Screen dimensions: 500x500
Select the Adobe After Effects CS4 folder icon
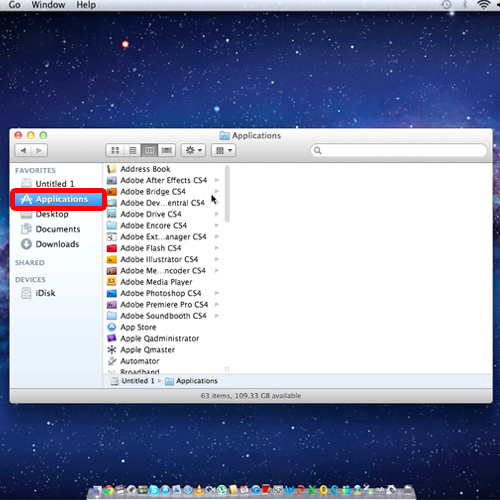point(111,180)
